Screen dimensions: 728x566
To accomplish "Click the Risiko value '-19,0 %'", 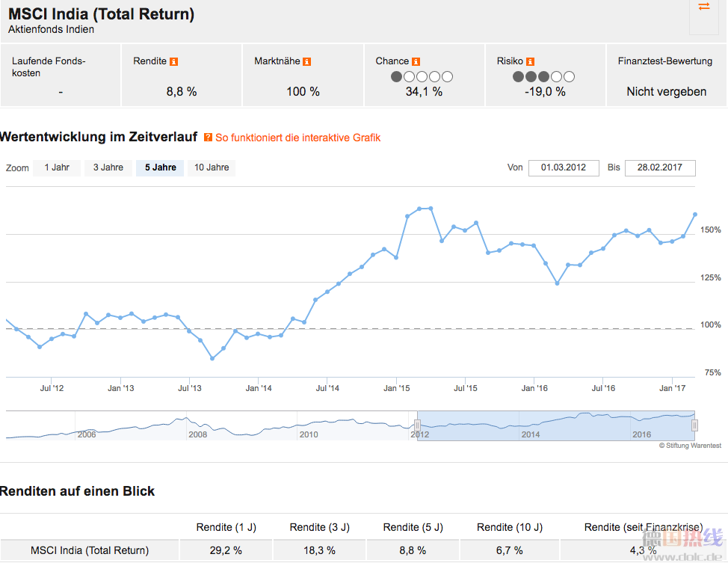I will coord(545,92).
